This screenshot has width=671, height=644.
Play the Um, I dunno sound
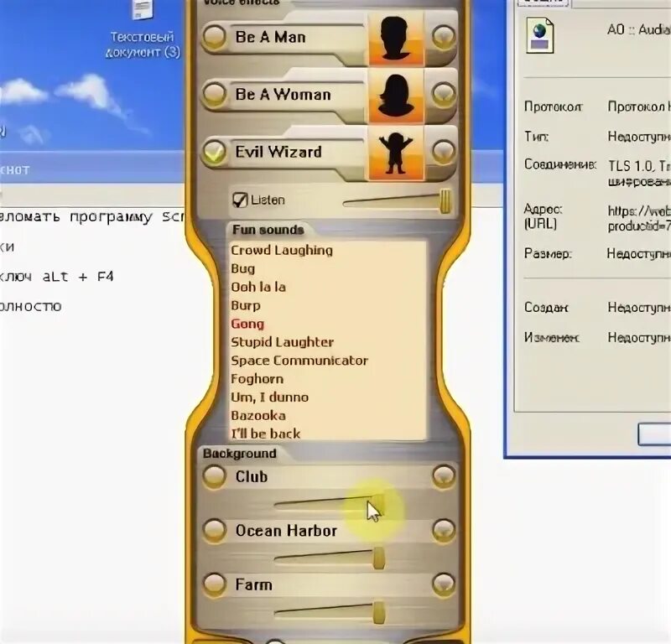269,397
